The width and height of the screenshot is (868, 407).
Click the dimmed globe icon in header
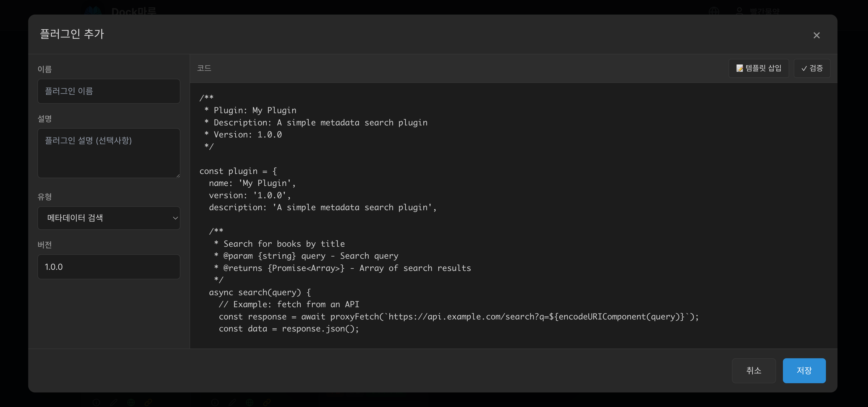[x=714, y=11]
